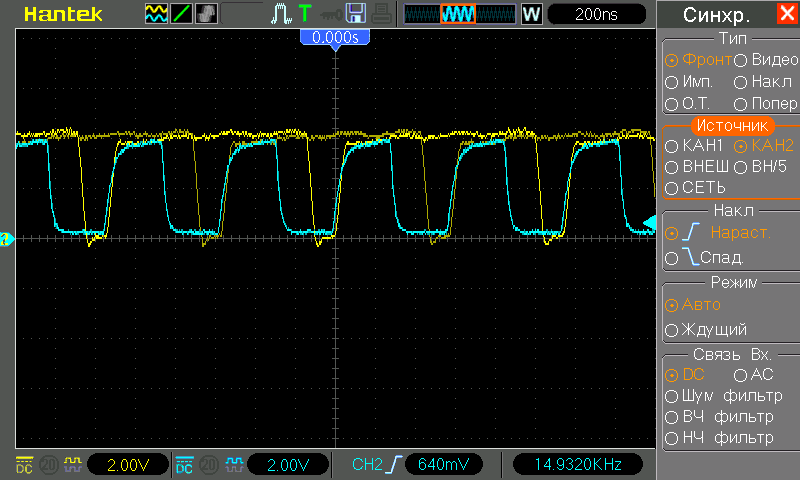This screenshot has width=800, height=480.
Task: Click the waveform display mode icon
Action: 157,14
